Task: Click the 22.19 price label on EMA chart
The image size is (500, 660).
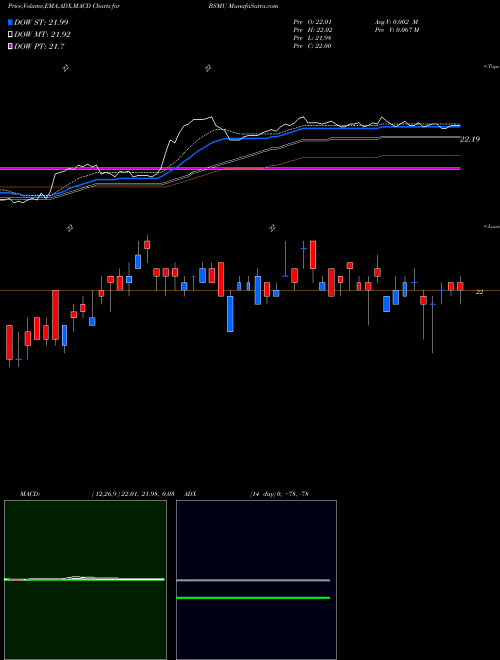Action: 470,139
